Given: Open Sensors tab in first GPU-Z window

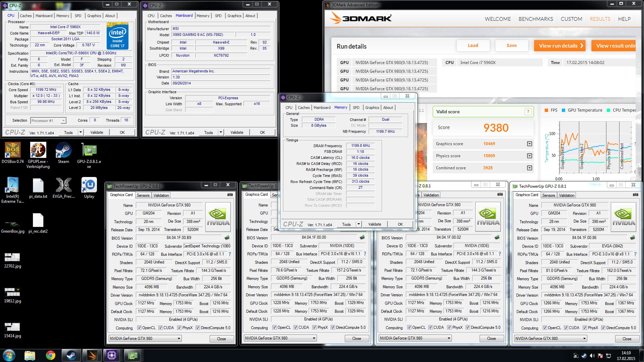Looking at the screenshot, I should [x=143, y=195].
